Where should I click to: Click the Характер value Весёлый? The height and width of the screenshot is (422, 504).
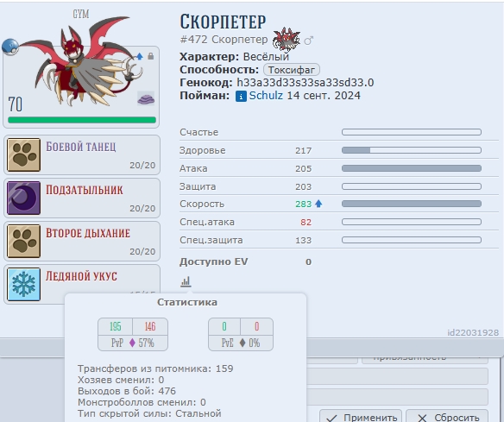point(266,57)
